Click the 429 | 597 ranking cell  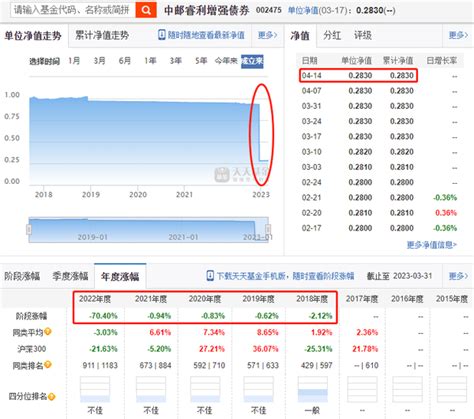317,365
